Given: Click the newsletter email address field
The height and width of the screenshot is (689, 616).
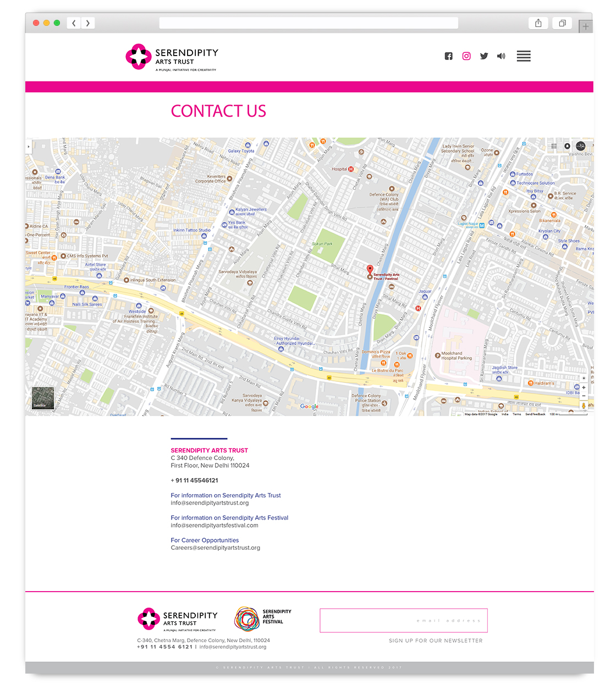Looking at the screenshot, I should click(404, 621).
